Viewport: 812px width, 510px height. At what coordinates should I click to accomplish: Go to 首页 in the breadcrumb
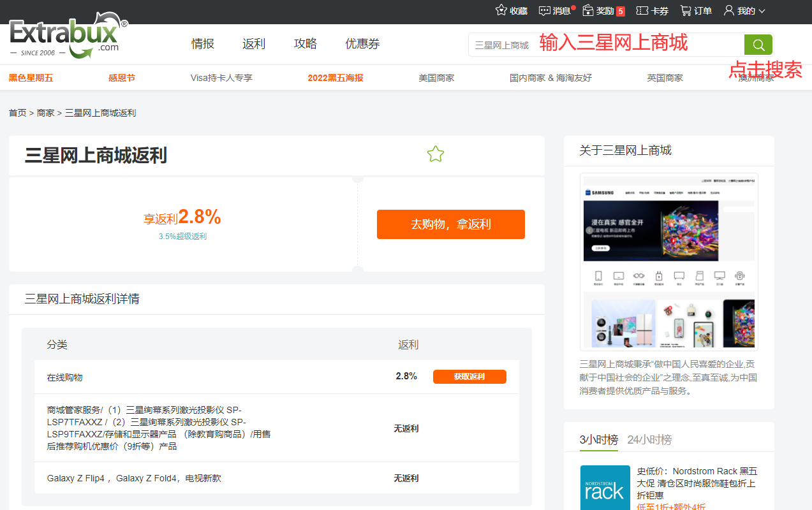point(17,113)
